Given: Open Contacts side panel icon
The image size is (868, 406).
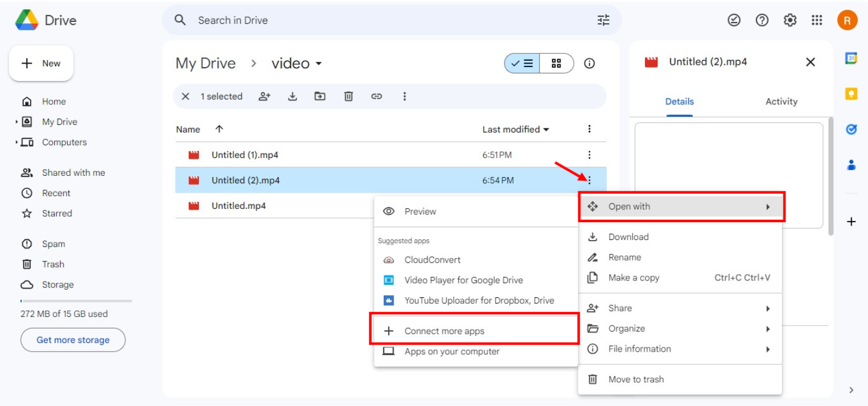Looking at the screenshot, I should tap(851, 165).
